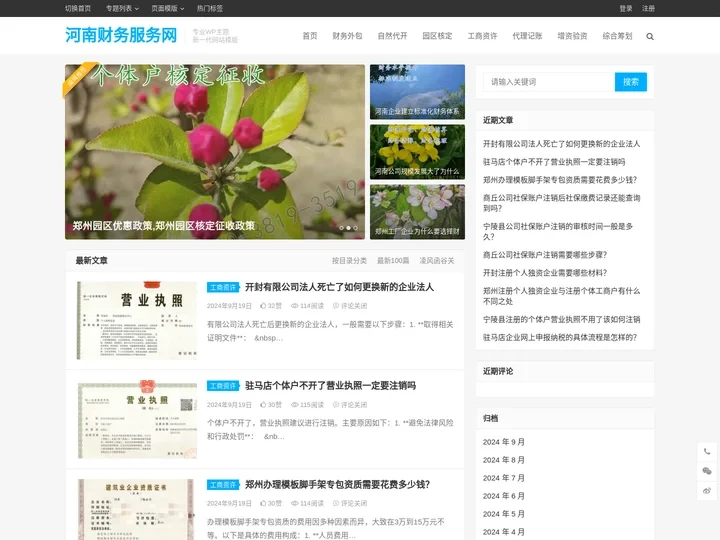Click slider caption 郑州园区优惠政策,郑州园区核定征收政策
720x540 pixels.
[x=163, y=225]
